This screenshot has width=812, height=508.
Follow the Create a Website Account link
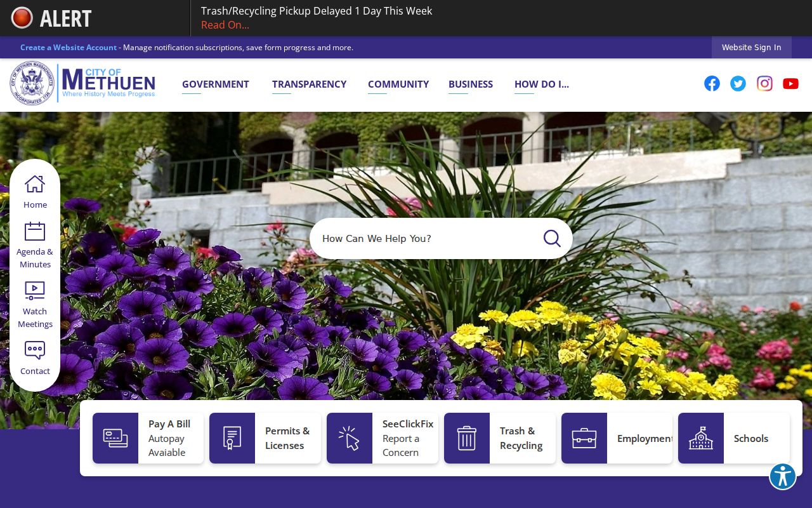(69, 48)
